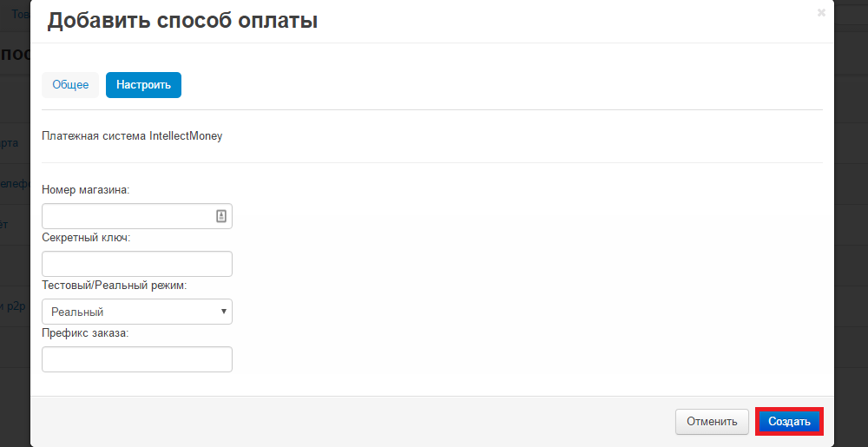
Task: Click the Префикс заказа label
Action: tap(85, 332)
